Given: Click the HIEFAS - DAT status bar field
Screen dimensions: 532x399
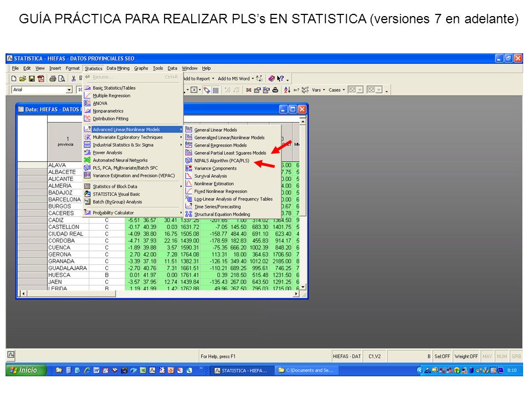Looking at the screenshot, I should pyautogui.click(x=347, y=356).
